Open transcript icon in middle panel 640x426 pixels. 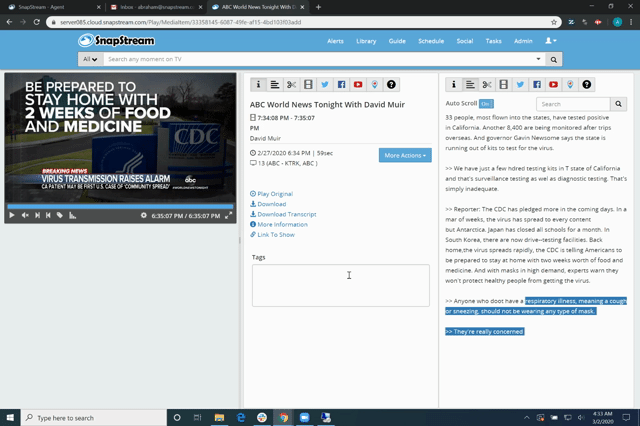point(275,84)
